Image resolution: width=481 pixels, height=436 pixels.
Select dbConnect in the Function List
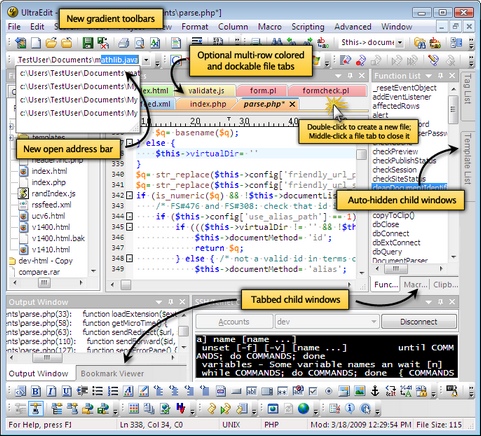click(391, 233)
